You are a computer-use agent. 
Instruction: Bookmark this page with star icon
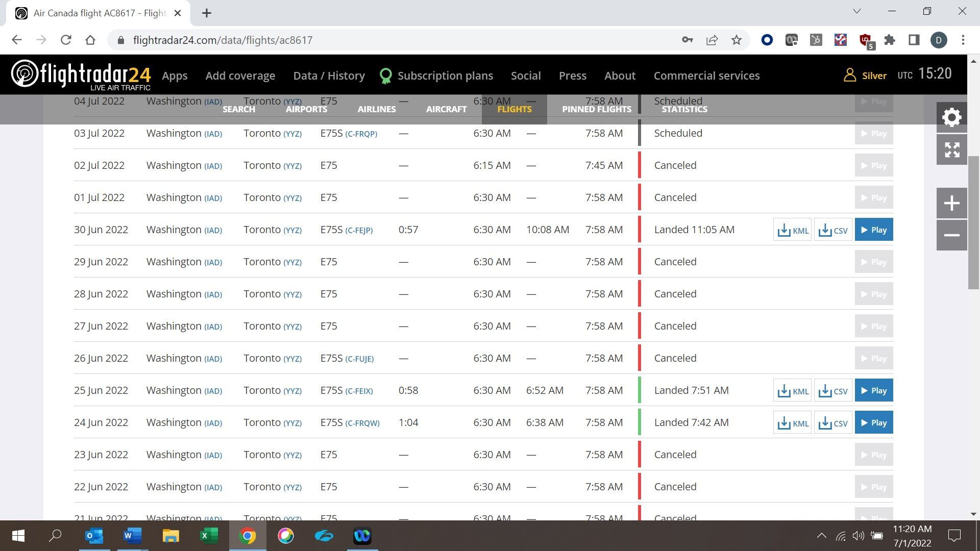(x=736, y=40)
